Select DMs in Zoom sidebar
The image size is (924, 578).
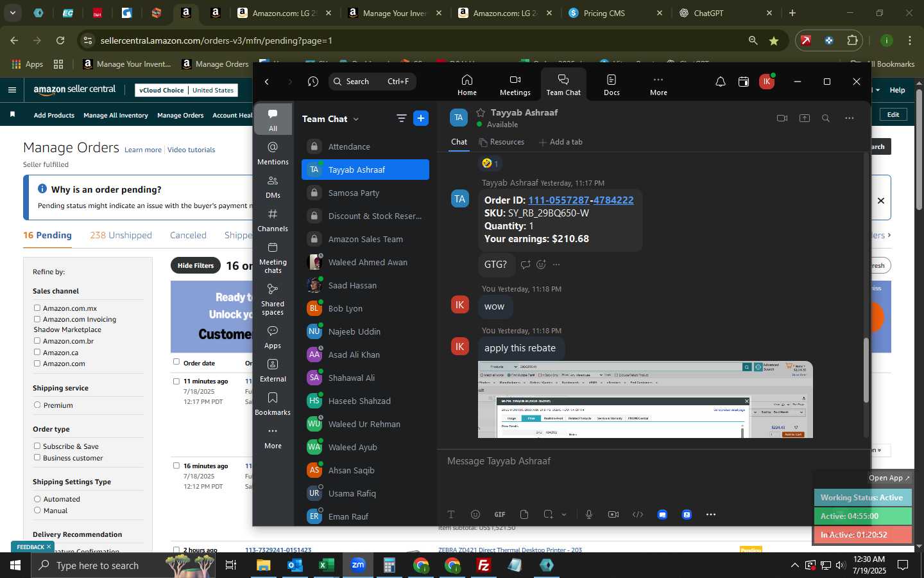tap(273, 187)
